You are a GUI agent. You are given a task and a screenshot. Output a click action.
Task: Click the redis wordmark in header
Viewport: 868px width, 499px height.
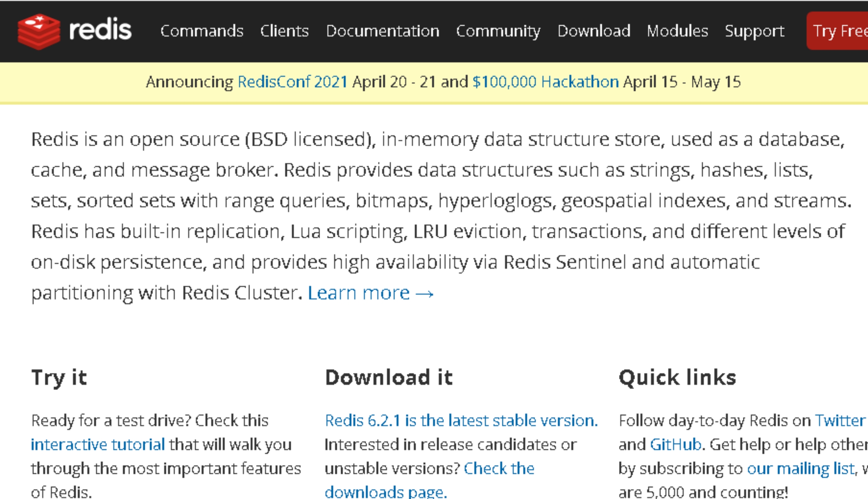(100, 30)
